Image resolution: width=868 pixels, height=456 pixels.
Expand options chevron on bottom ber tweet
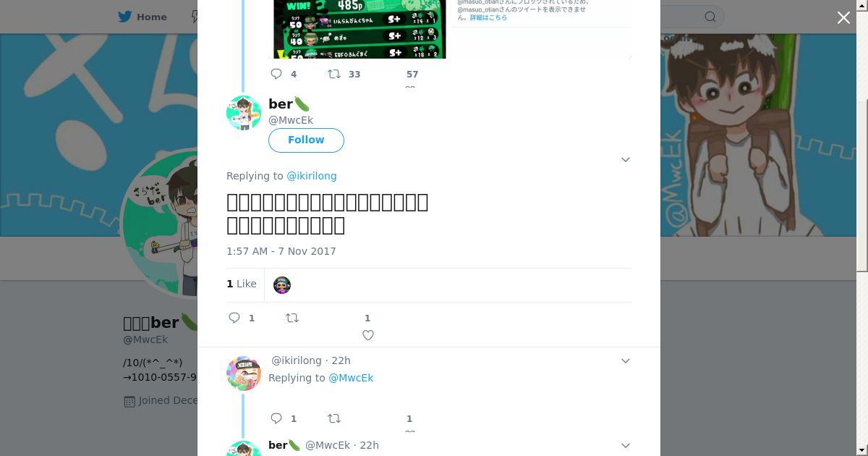coord(626,445)
